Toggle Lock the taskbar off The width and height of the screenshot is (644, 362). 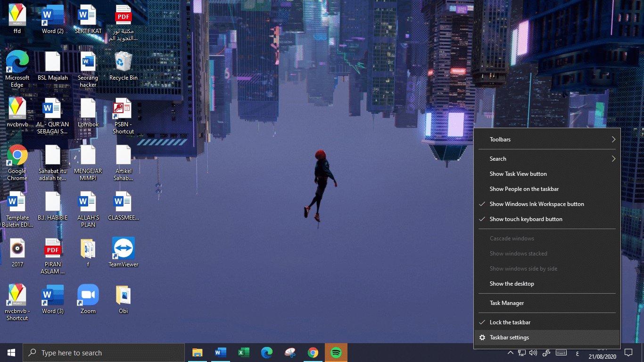pyautogui.click(x=547, y=322)
